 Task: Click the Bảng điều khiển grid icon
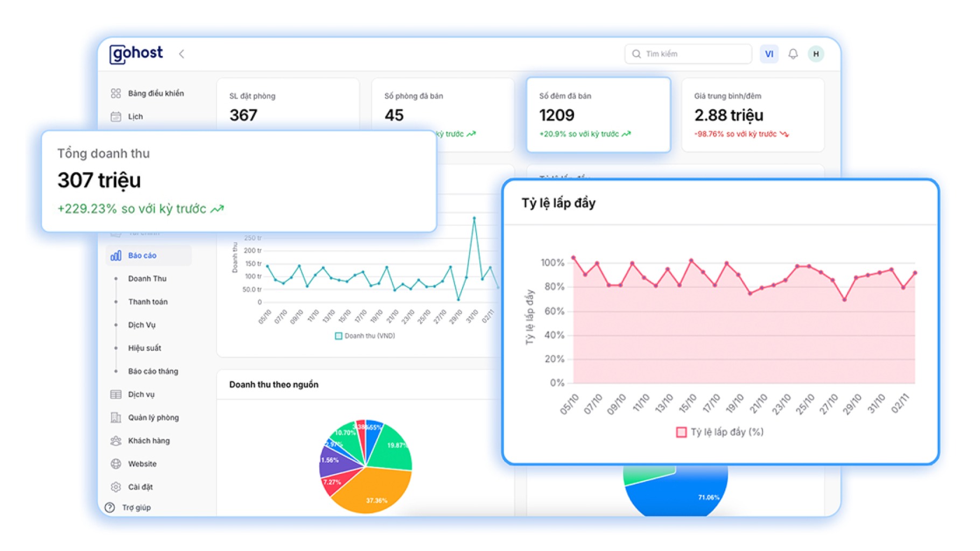(116, 93)
